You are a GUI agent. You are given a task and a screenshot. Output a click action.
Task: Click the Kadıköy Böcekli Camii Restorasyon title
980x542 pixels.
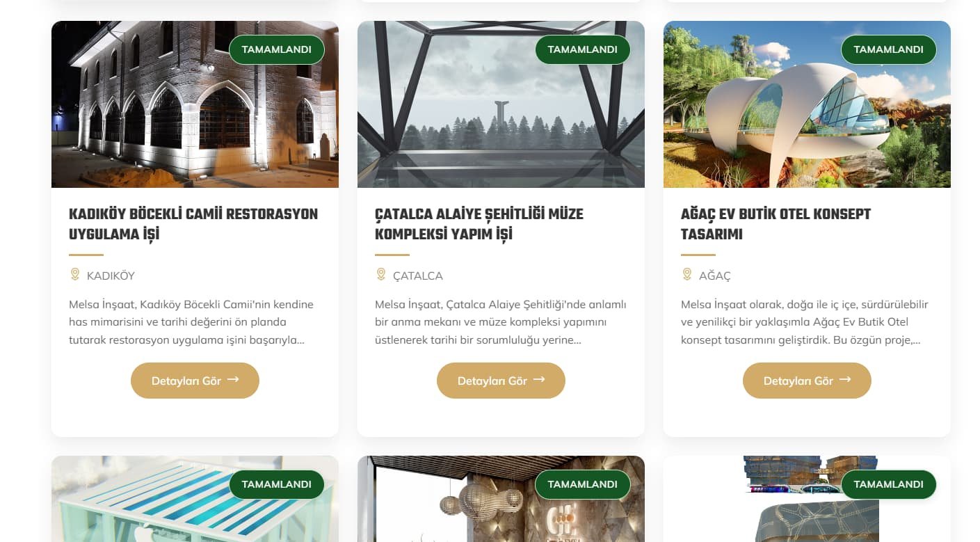click(x=193, y=224)
